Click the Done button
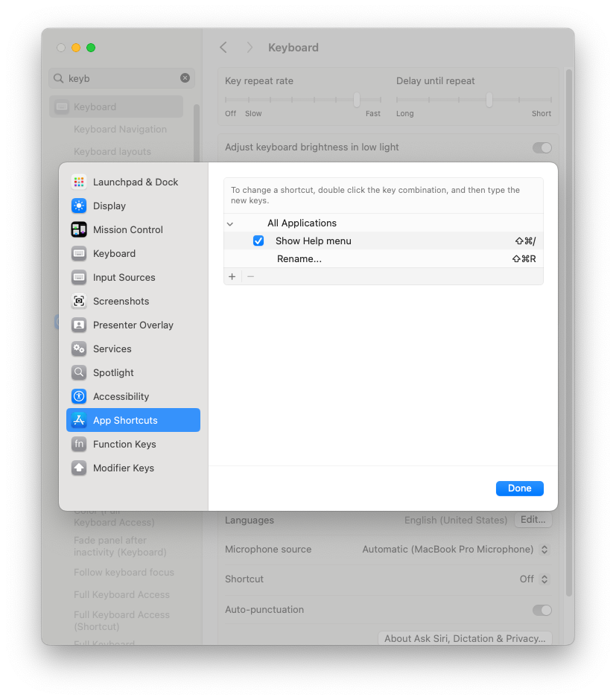 point(519,488)
